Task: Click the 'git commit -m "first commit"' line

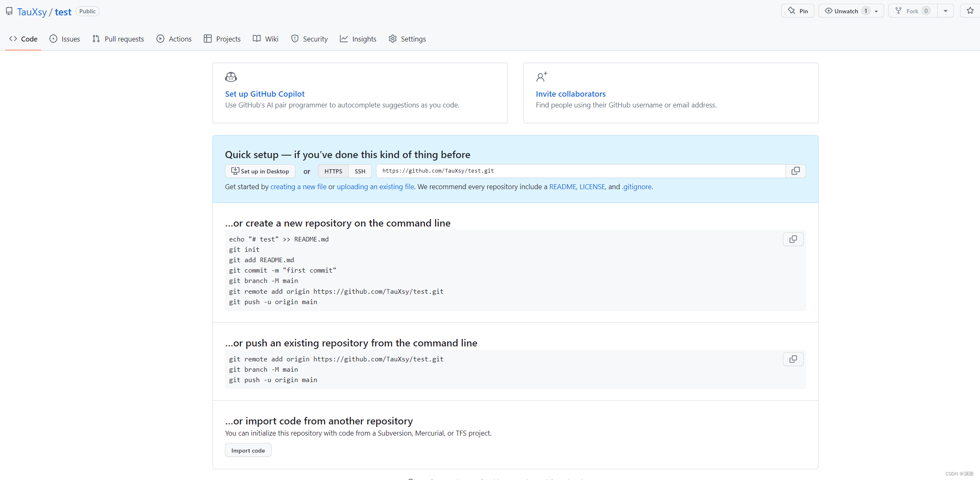Action: (x=283, y=270)
